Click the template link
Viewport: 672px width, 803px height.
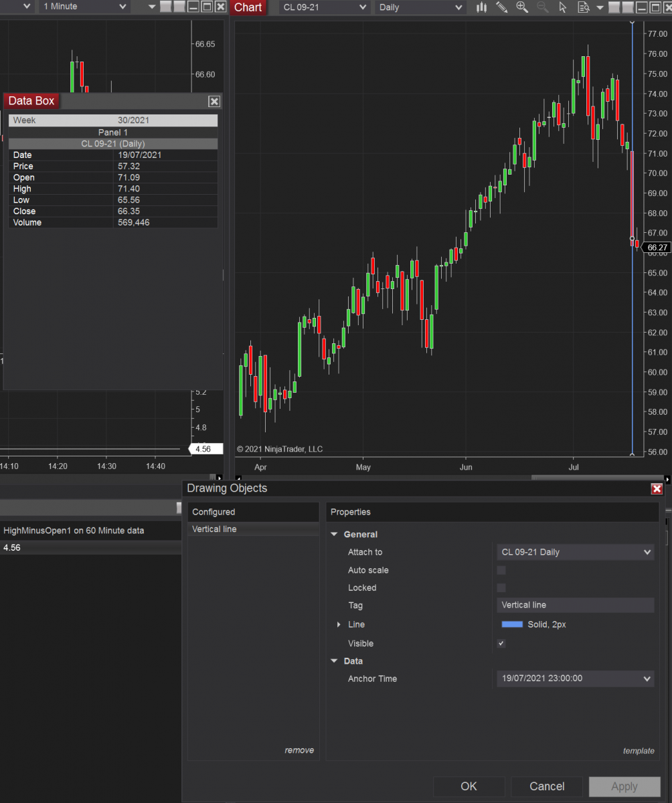pos(639,751)
